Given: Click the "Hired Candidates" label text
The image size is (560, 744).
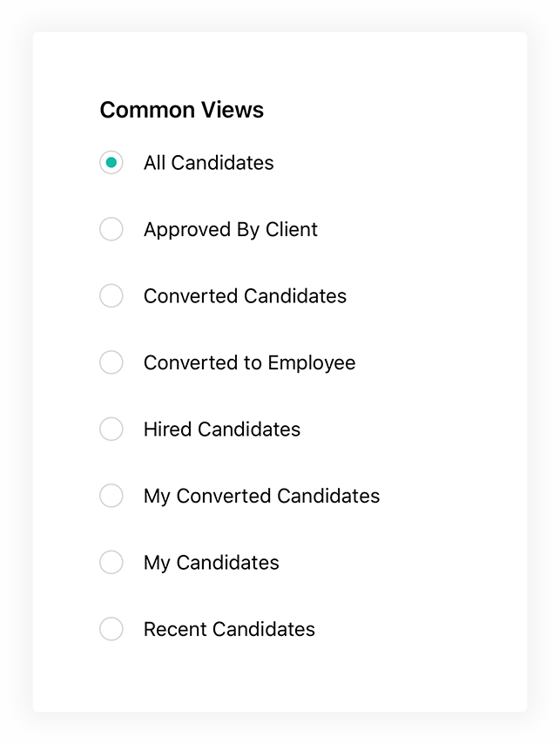Looking at the screenshot, I should 222,429.
